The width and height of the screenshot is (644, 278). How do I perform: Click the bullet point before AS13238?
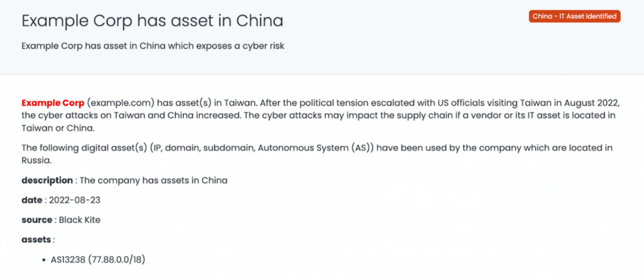(43, 259)
